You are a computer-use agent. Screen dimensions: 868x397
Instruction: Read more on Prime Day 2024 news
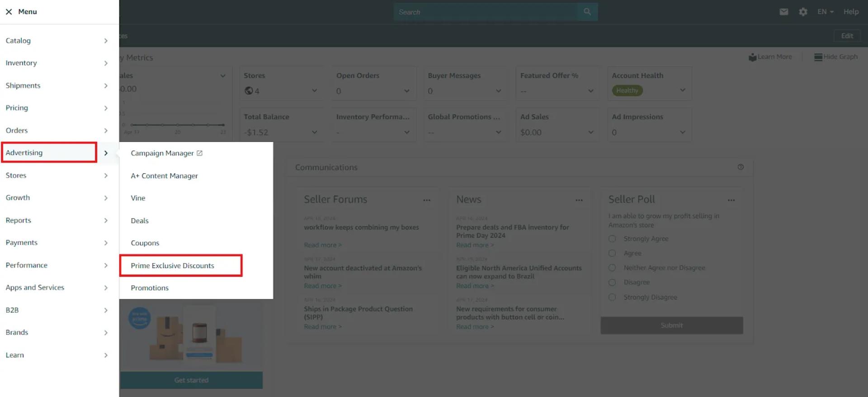point(475,245)
